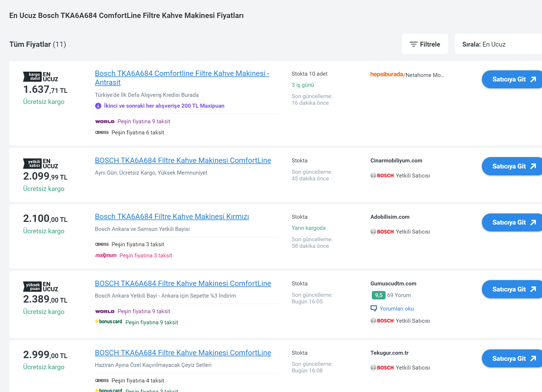Click World logo in the hepsiburada offer
The width and height of the screenshot is (542, 392).
[105, 121]
